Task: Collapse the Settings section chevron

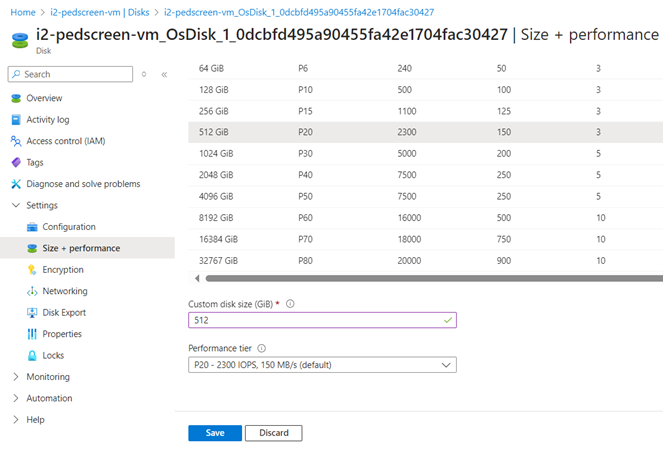Action: [16, 205]
